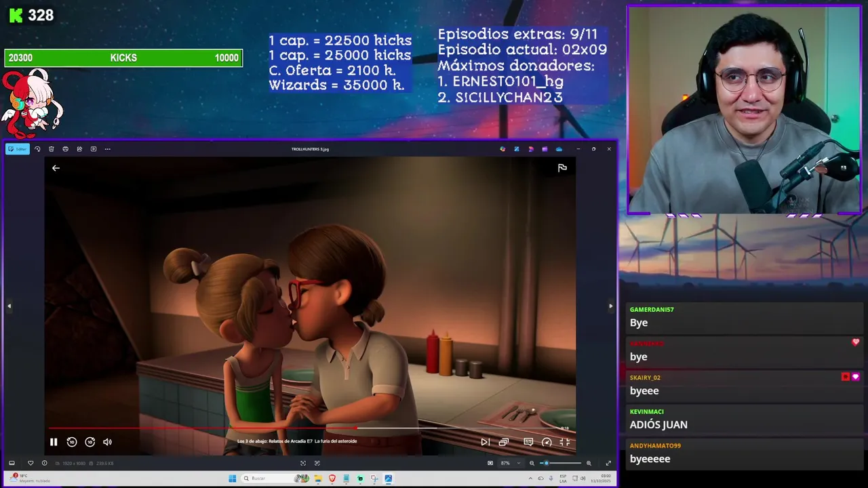Screen dimensions: 868x488
Task: Click the ADIÓS JUAN chat message
Action: pyautogui.click(x=658, y=425)
